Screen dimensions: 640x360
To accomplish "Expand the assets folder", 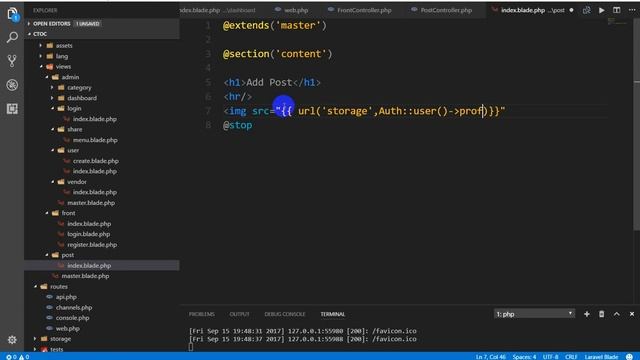I will (64, 45).
